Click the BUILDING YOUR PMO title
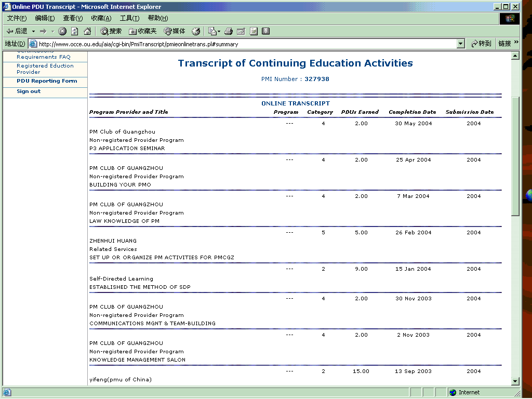The height and width of the screenshot is (399, 532). [x=120, y=184]
